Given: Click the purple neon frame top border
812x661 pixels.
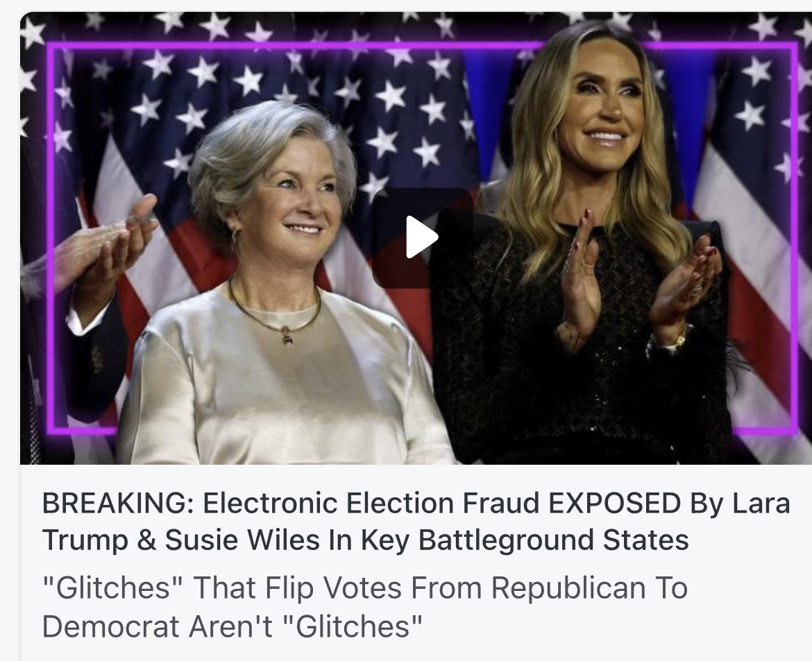Looking at the screenshot, I should click(422, 46).
